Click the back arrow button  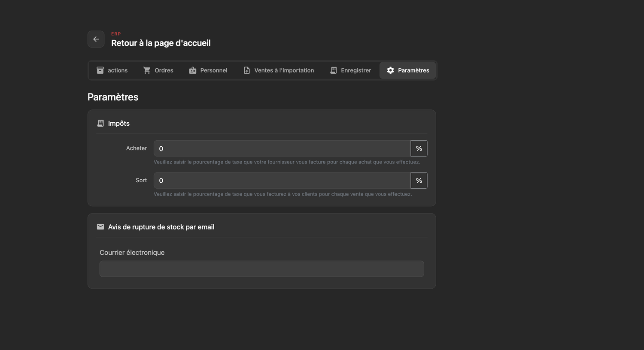click(96, 39)
